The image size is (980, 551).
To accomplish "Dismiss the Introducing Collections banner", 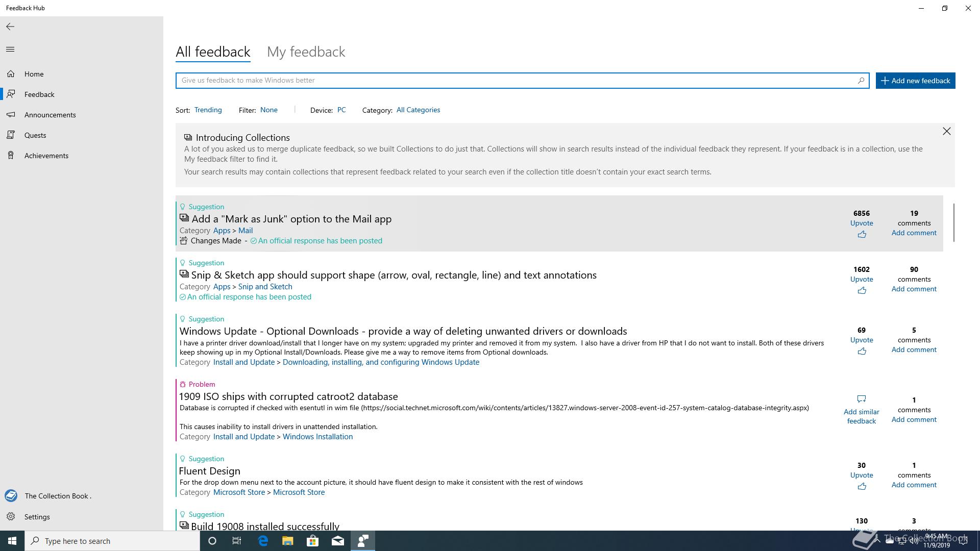I will click(x=946, y=132).
